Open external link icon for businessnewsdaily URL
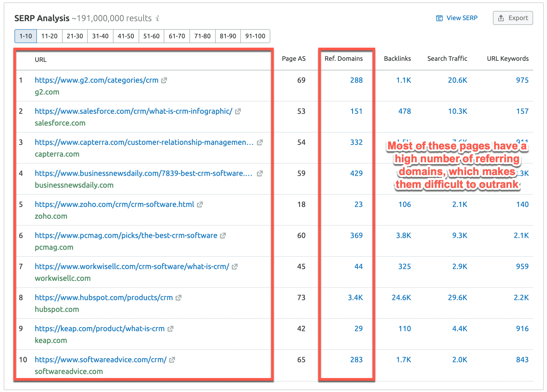 pos(260,174)
